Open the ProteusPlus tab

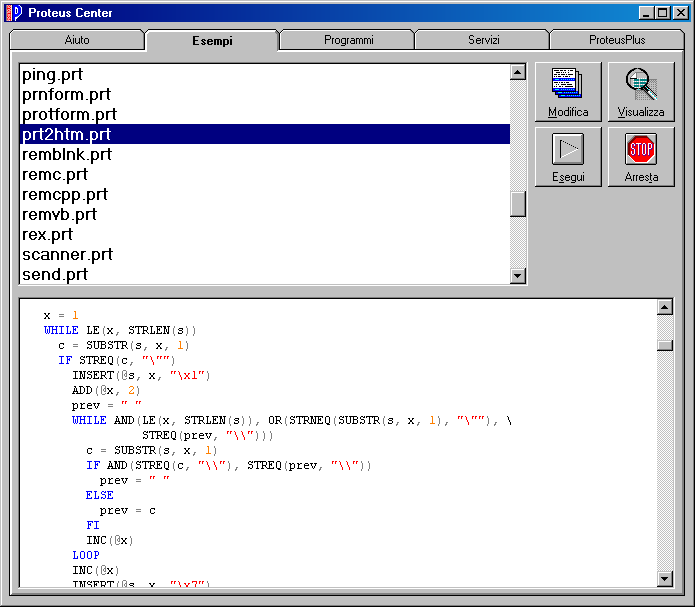(617, 40)
